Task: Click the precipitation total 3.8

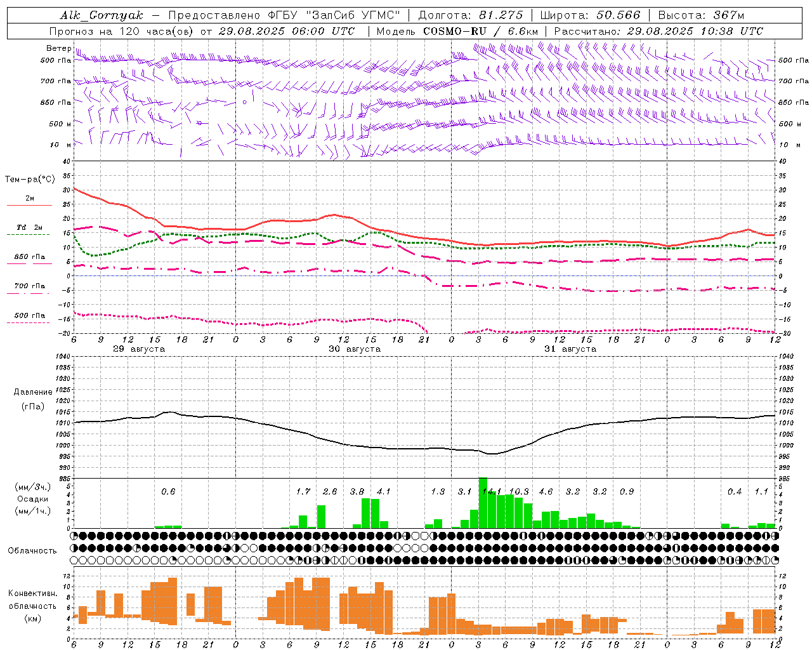Action: (357, 491)
